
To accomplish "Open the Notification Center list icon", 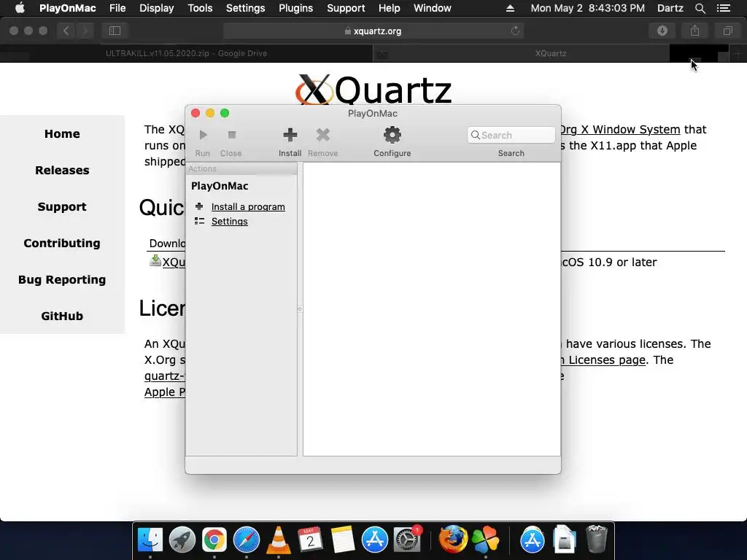I will [724, 8].
